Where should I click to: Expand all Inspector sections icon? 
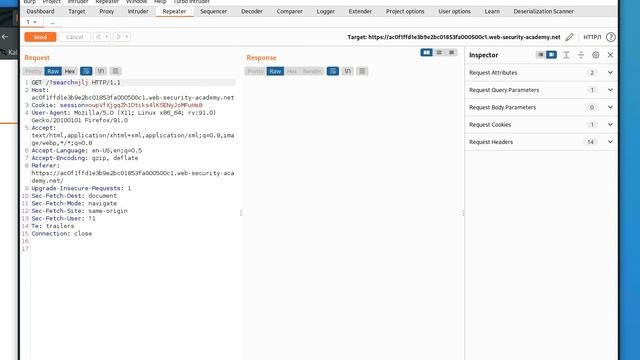(566, 55)
